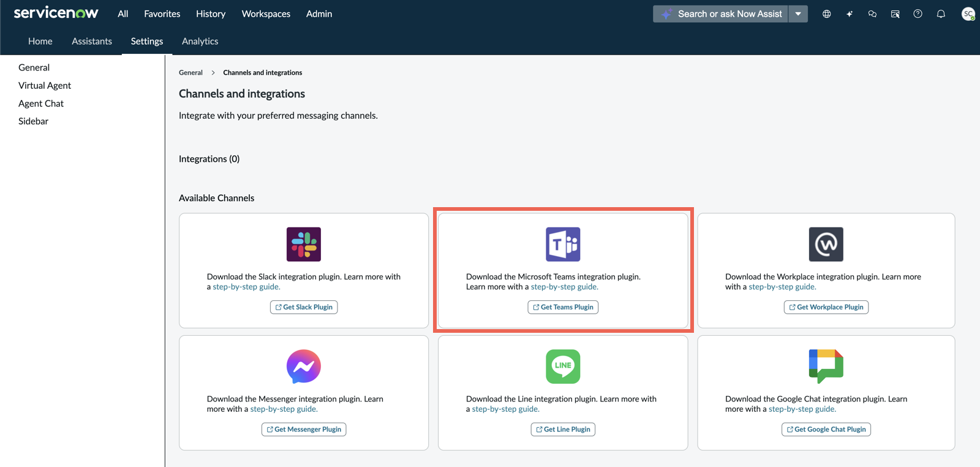Click the Messenger logo icon
Screen dimensions: 980x467
(304, 366)
